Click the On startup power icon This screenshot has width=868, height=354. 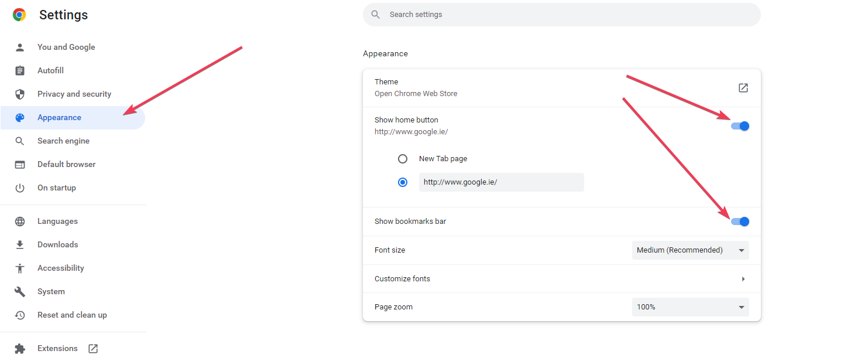click(20, 188)
